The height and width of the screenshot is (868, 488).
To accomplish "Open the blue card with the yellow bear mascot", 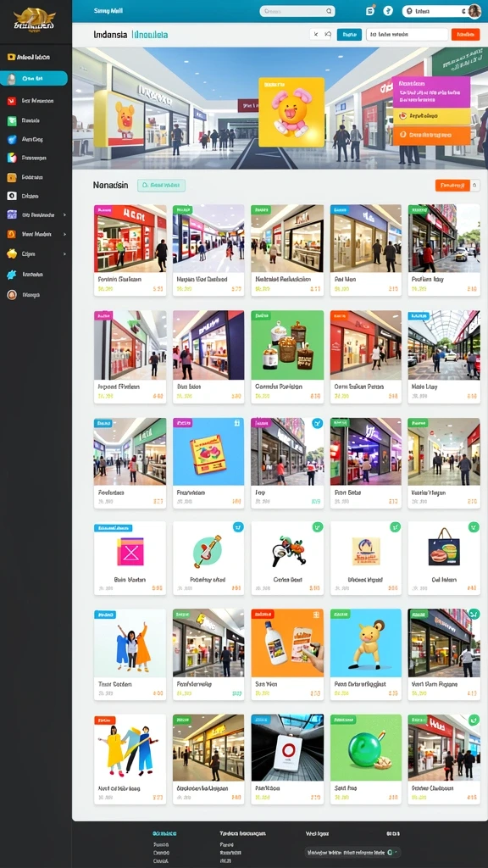I will 366,654.
